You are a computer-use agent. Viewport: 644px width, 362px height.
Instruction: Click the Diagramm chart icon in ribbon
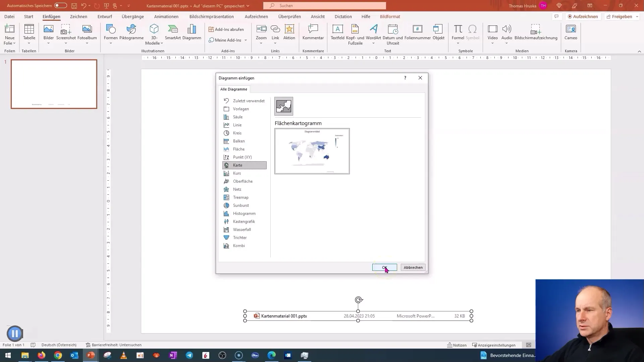point(192,29)
